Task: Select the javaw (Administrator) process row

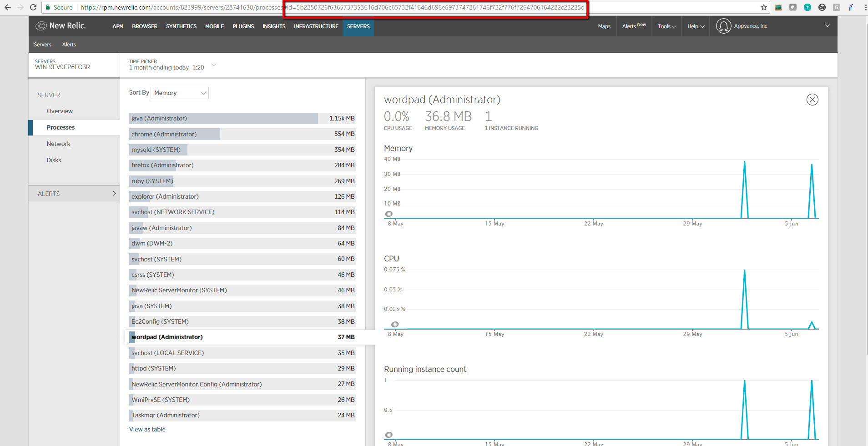Action: coord(242,228)
